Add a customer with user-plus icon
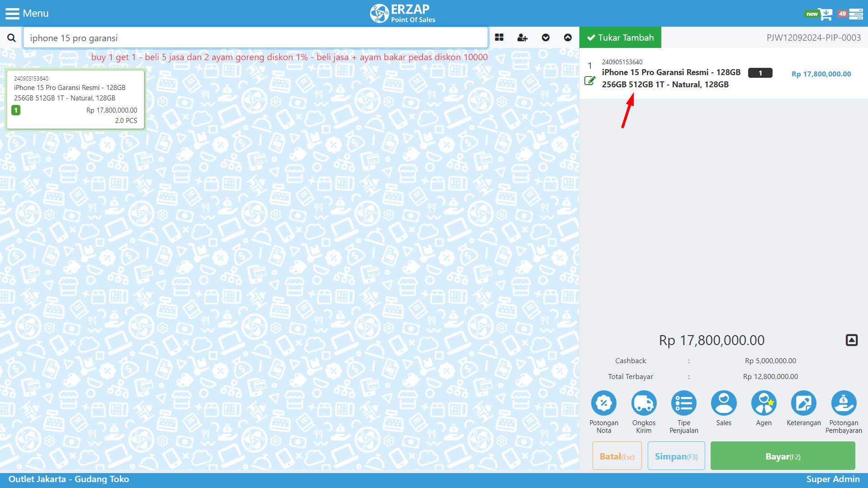 (522, 38)
